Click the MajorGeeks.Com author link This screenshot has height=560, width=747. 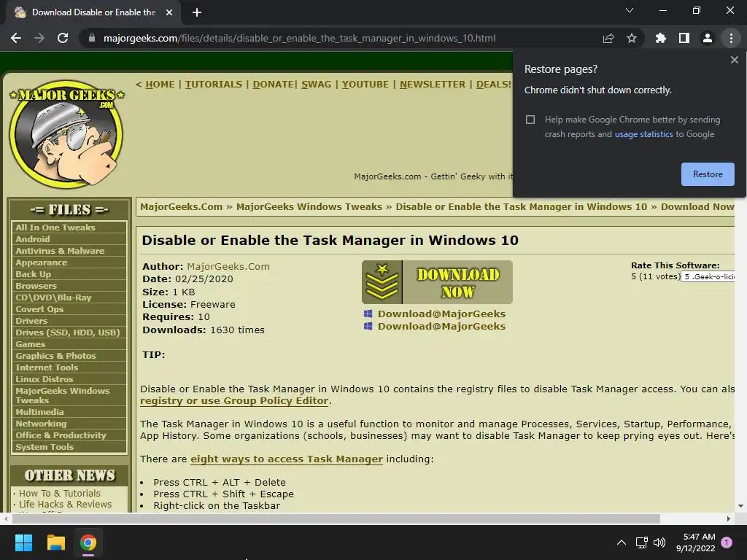point(228,267)
